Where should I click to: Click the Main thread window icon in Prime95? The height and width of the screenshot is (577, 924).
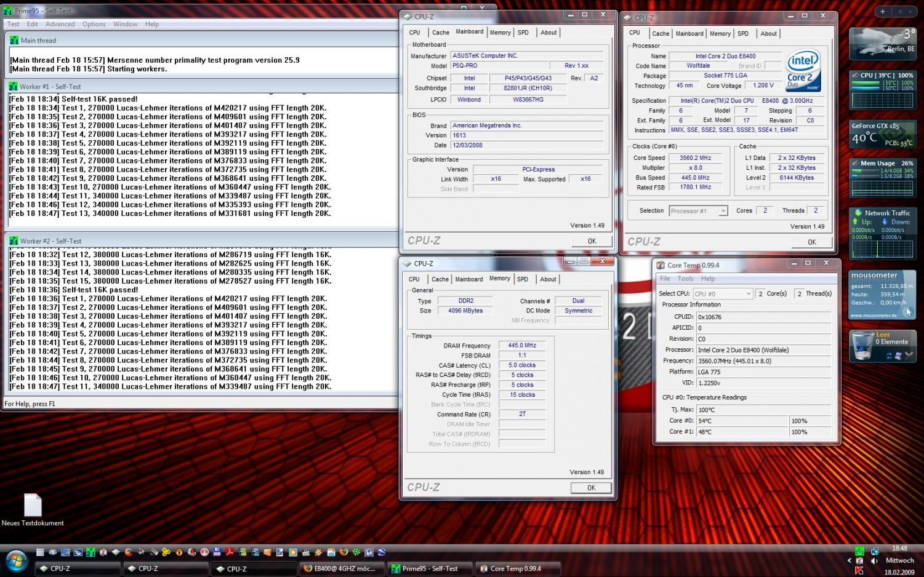point(14,40)
